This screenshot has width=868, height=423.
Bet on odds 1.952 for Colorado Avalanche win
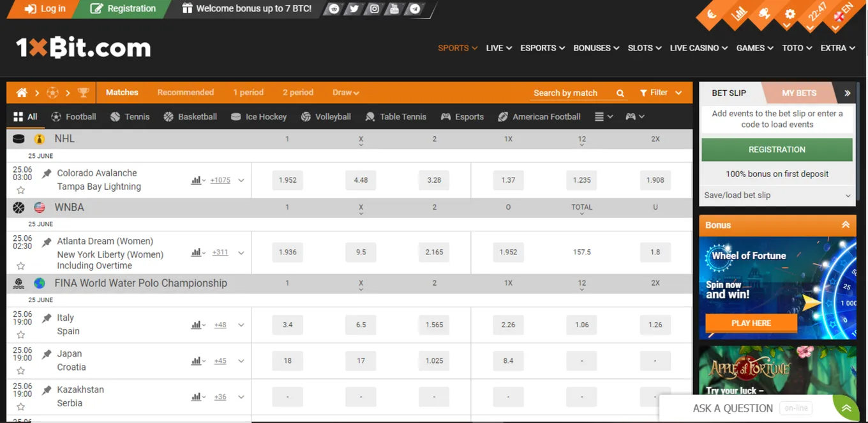[288, 180]
